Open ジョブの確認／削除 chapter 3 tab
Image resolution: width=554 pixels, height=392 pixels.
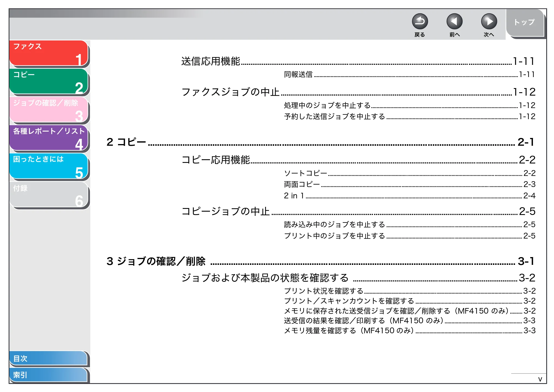click(x=49, y=110)
